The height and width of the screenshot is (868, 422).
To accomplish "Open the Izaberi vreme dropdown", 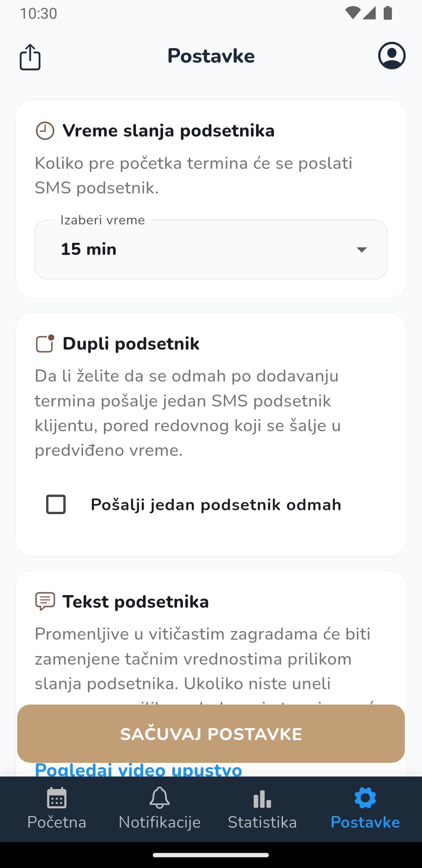I will tap(211, 249).
